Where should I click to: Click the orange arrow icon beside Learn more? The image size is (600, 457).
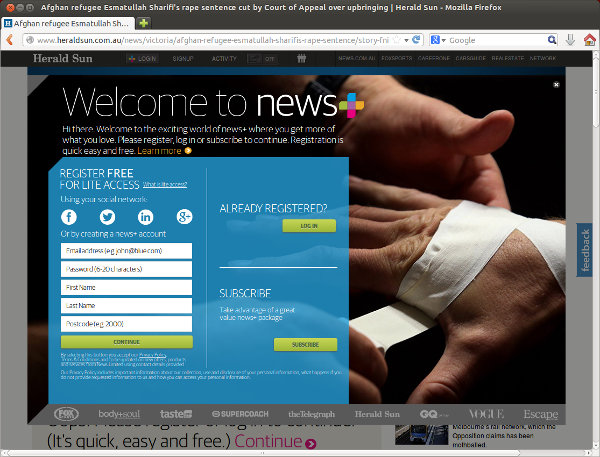pyautogui.click(x=188, y=151)
